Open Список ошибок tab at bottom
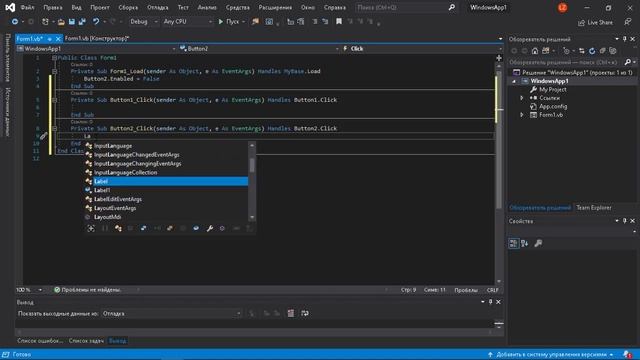This screenshot has height=360, width=640. pos(40,340)
